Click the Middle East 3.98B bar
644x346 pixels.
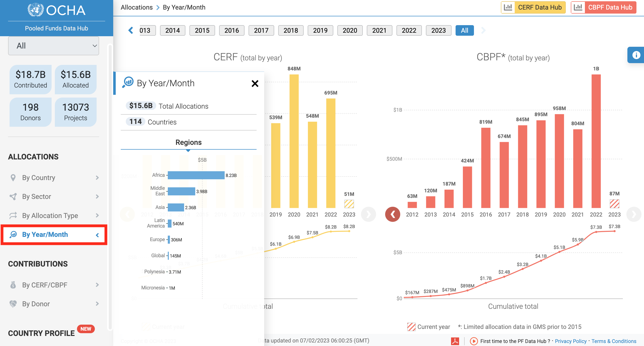coord(181,191)
